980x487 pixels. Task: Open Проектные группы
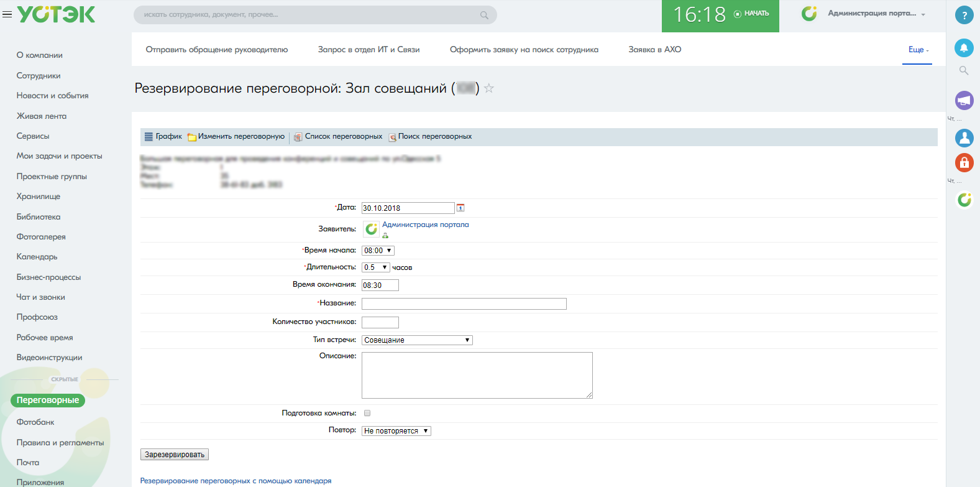[52, 177]
